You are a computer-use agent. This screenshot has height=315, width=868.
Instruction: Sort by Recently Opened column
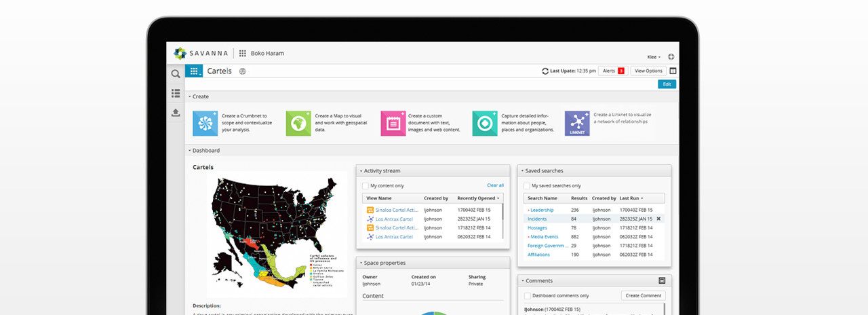479,198
